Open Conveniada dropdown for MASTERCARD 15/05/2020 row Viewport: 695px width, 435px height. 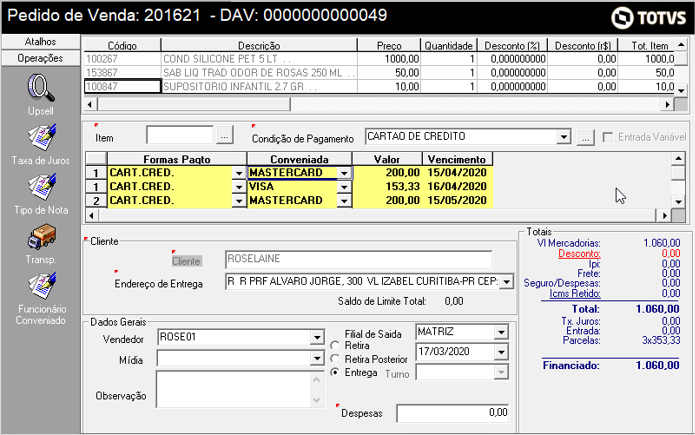(x=344, y=201)
